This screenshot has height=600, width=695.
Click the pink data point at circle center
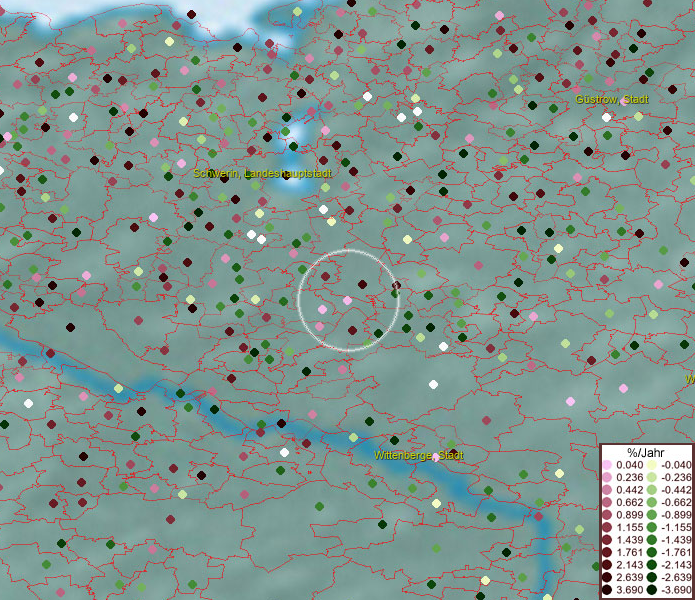tap(347, 300)
